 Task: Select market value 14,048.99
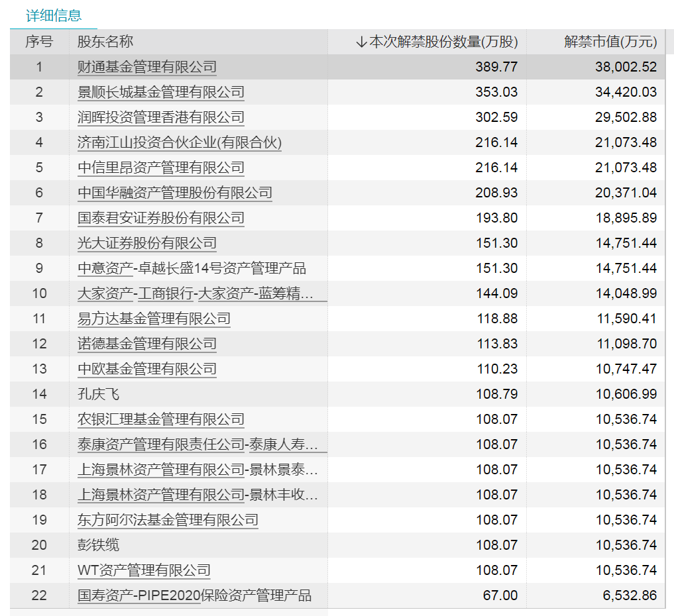pyautogui.click(x=626, y=293)
